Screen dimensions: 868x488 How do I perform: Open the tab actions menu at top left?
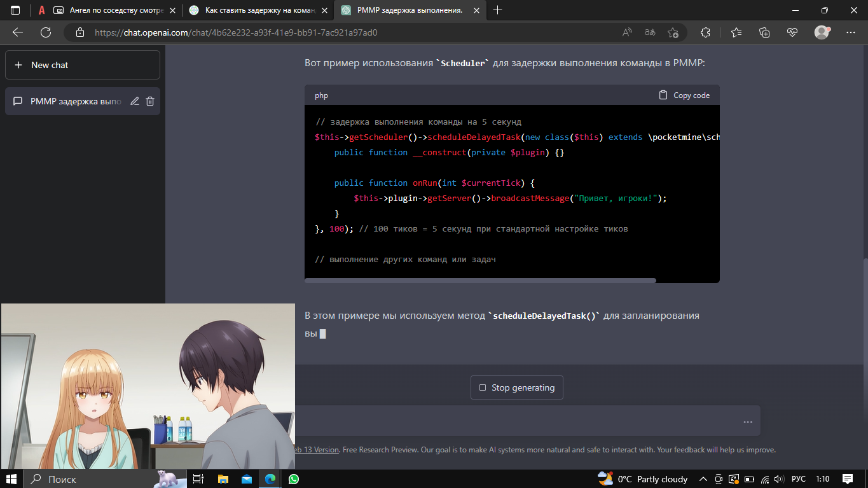pos(15,10)
